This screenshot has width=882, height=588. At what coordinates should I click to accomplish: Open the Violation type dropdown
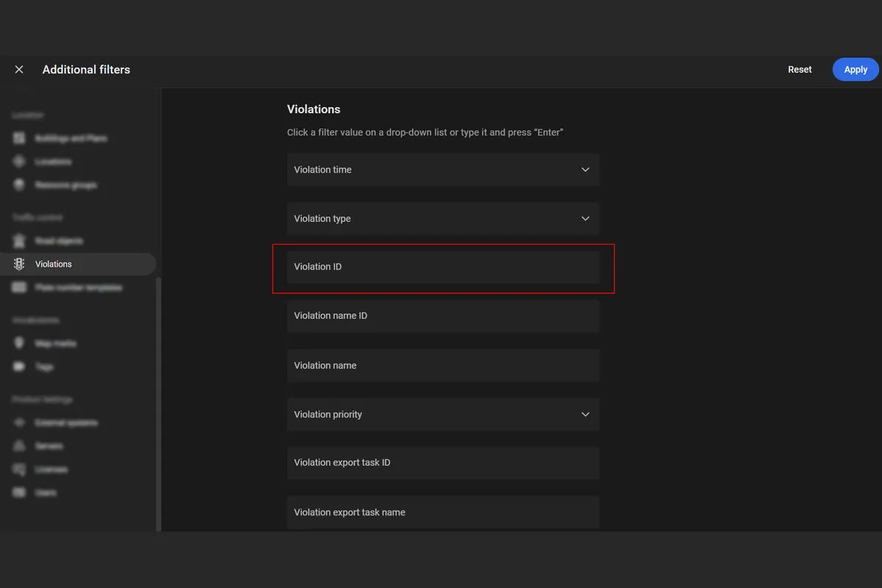pos(443,218)
